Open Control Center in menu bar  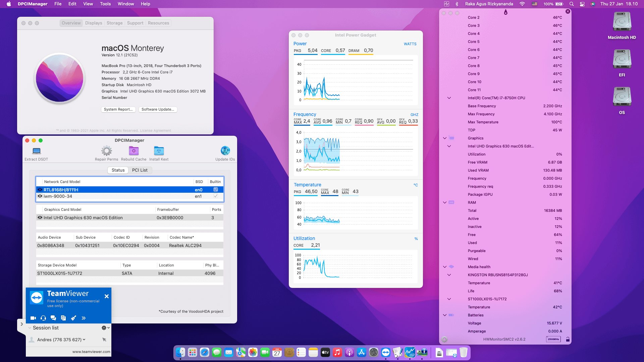point(582,4)
